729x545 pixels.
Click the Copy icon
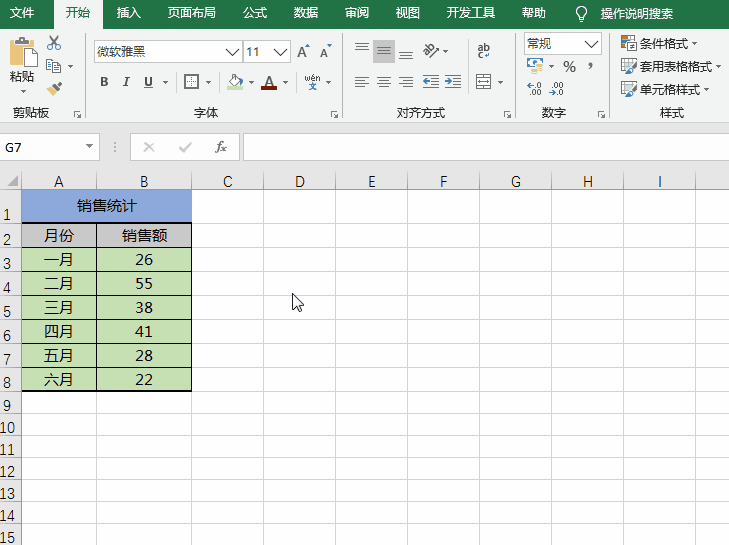coord(53,66)
